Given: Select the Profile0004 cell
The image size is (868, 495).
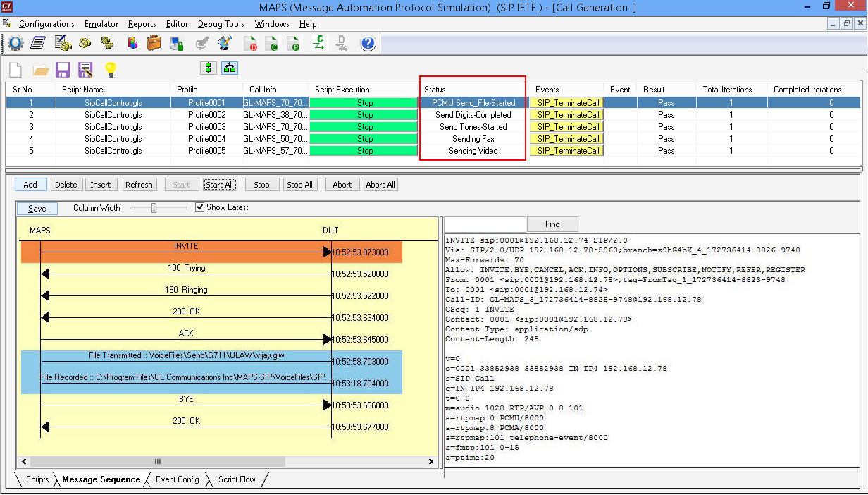Looking at the screenshot, I should click(x=207, y=139).
